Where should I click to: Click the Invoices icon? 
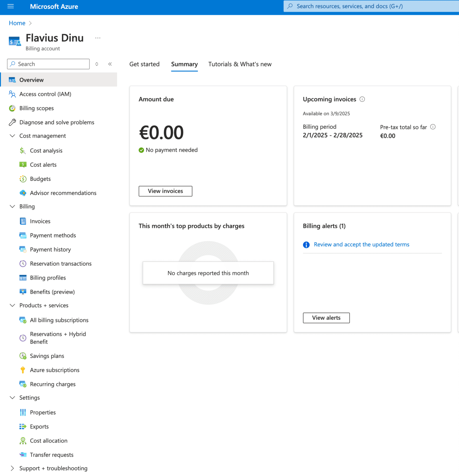click(x=23, y=221)
